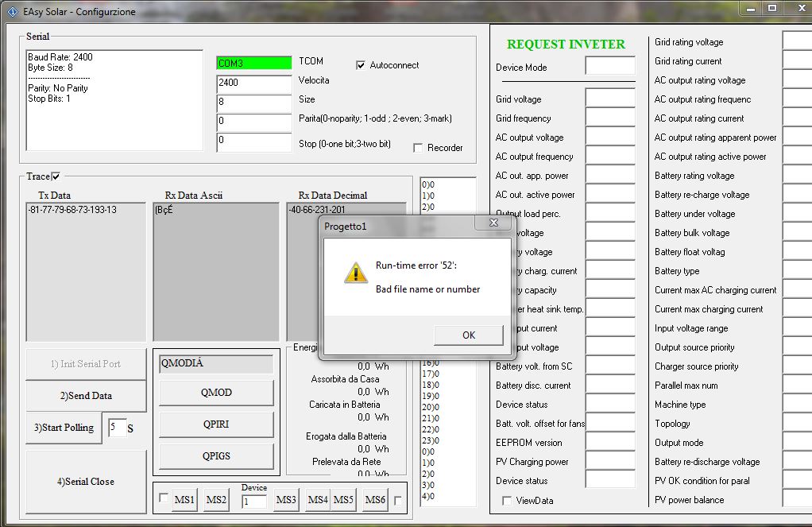Click the MS3 button

286,500
